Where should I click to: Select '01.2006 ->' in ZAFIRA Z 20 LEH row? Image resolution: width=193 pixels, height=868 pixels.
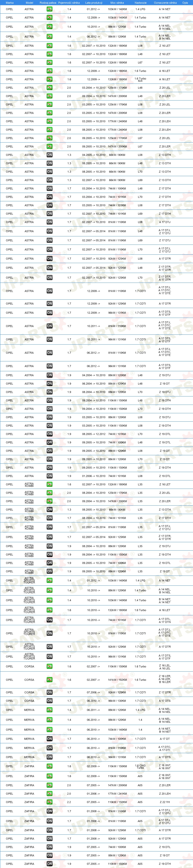pos(94,794)
